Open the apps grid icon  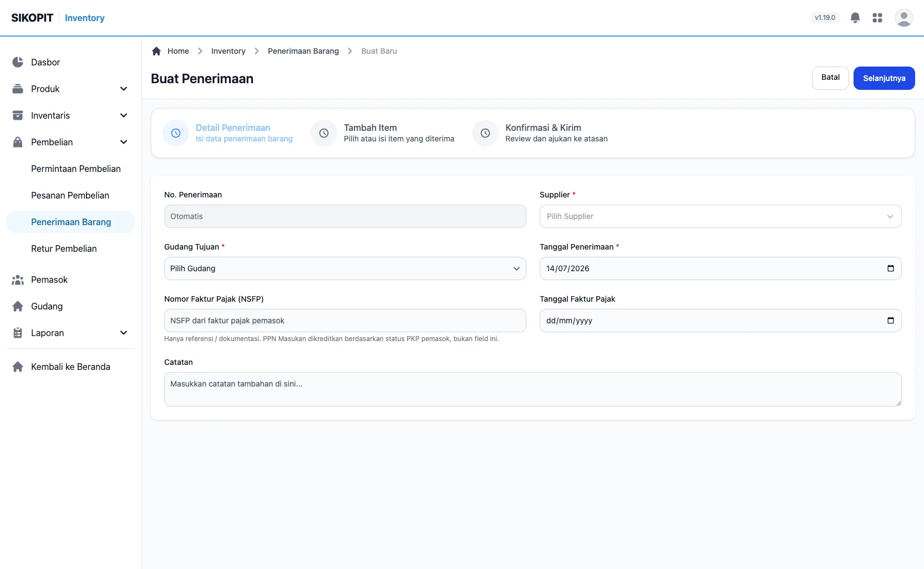point(877,18)
